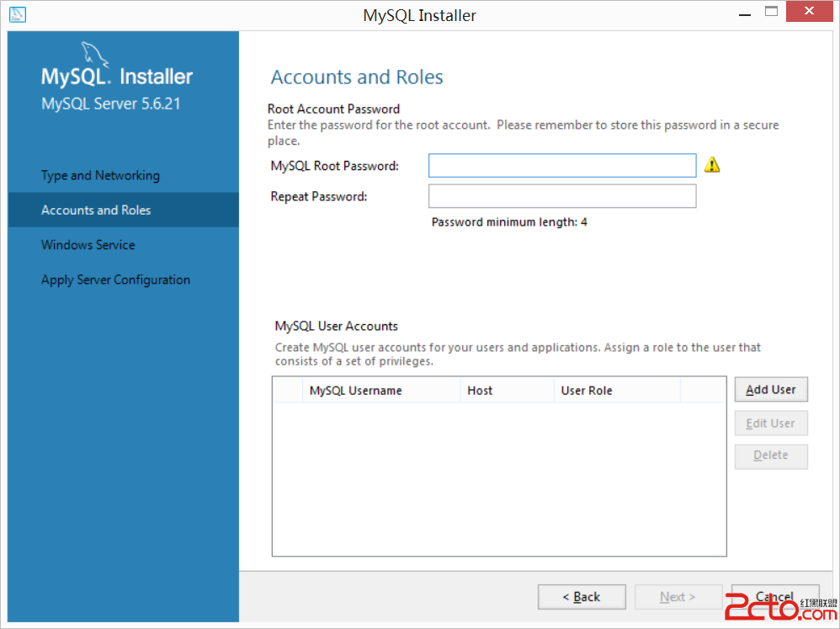Click the Root Account Password label
Image resolution: width=840 pixels, height=629 pixels.
click(334, 109)
